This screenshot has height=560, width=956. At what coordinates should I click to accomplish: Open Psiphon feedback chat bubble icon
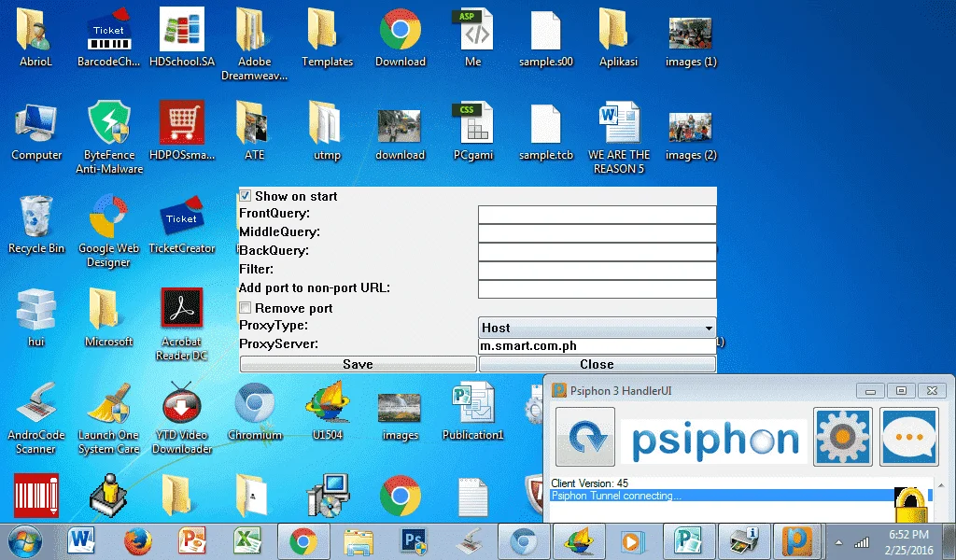[x=909, y=438]
